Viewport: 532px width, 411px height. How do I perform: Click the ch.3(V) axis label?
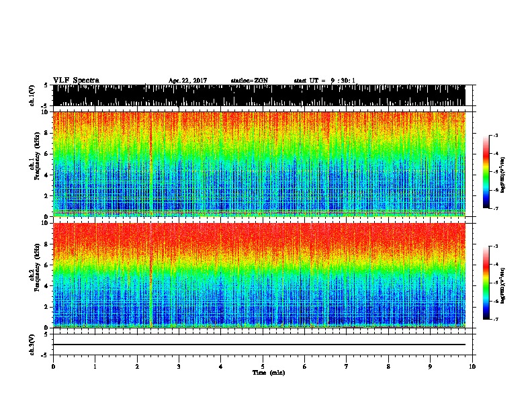pyautogui.click(x=32, y=345)
